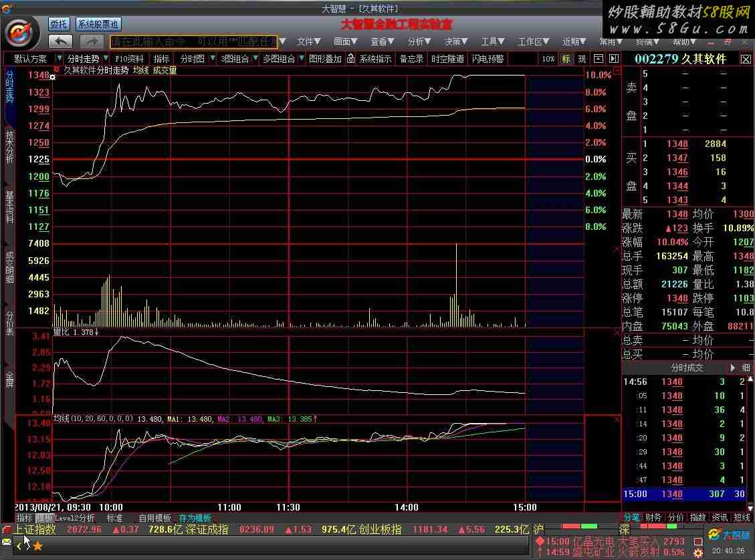The width and height of the screenshot is (755, 560).
Task: Click the panel collapse arrow icon in toolbar
Action: point(613,59)
